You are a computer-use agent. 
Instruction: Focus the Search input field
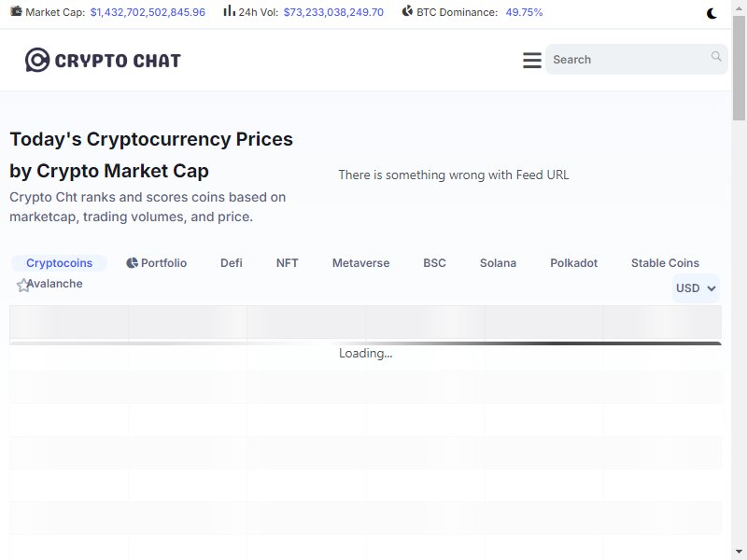tap(626, 60)
